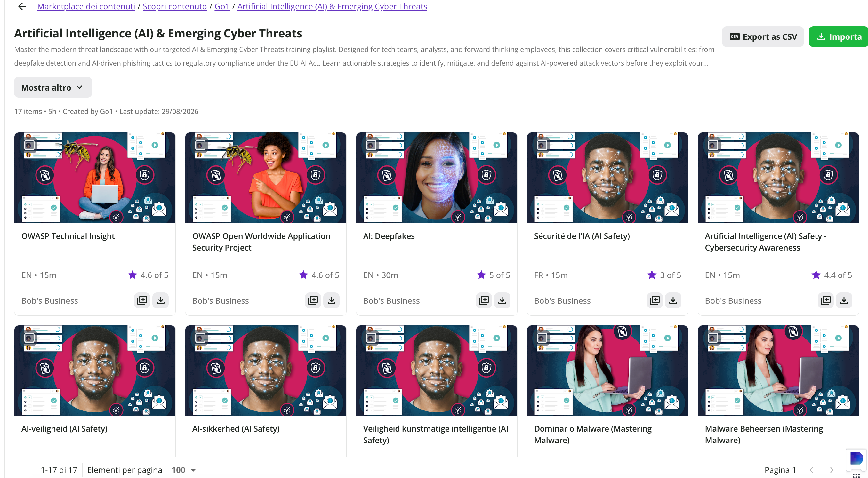Import the AI: Deepfakes course
The image size is (868, 478).
tap(502, 300)
